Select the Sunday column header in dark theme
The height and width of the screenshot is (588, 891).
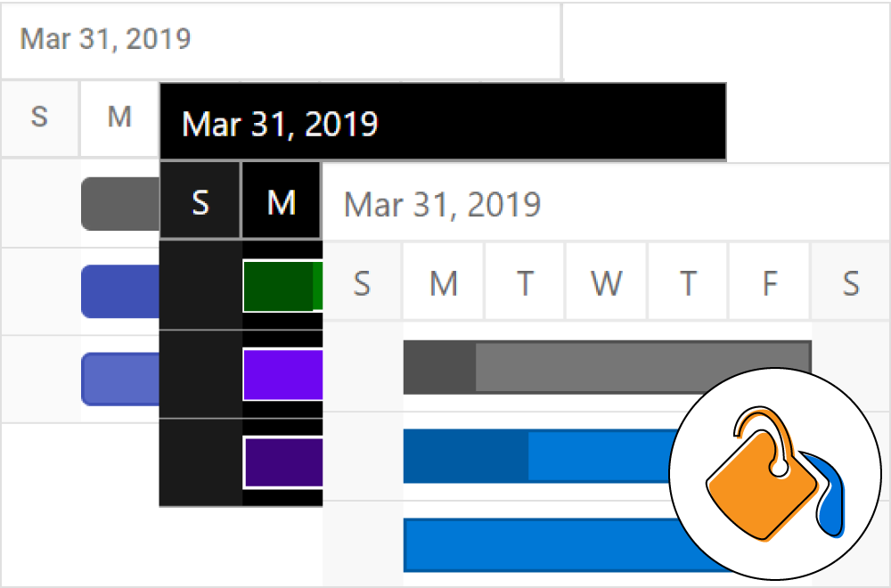[200, 201]
